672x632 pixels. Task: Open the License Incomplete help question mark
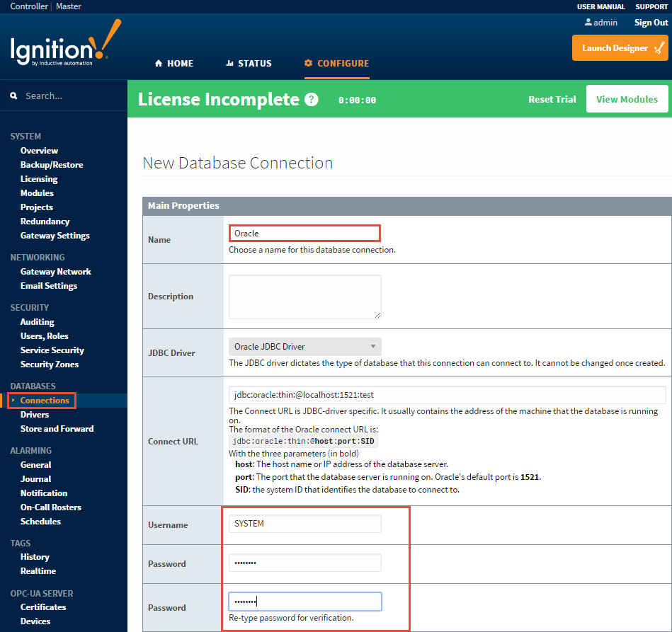pos(310,99)
